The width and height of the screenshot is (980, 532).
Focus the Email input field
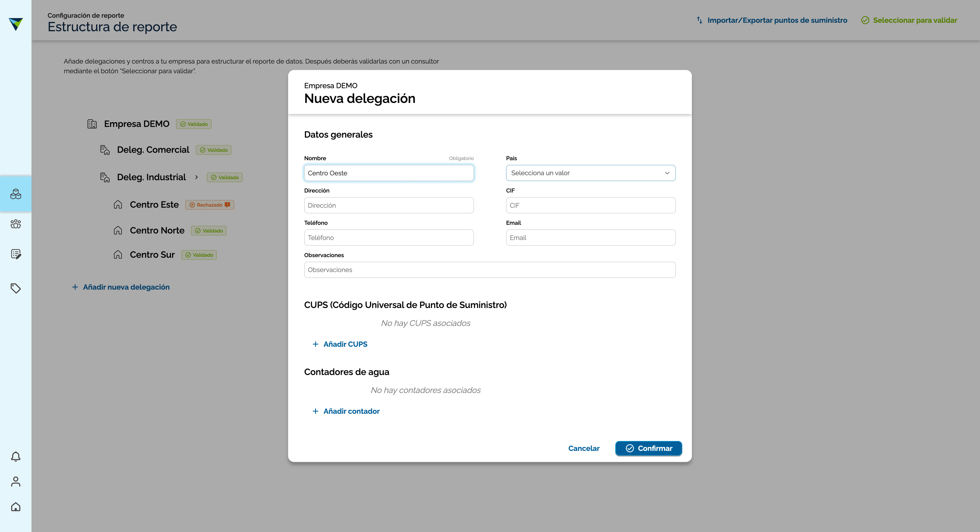coord(591,238)
